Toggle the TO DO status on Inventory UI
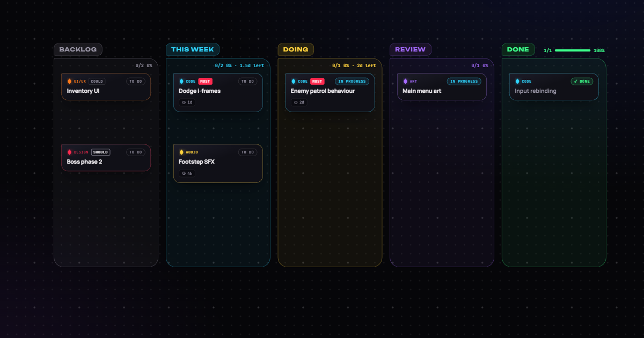The image size is (644, 338). point(136,82)
